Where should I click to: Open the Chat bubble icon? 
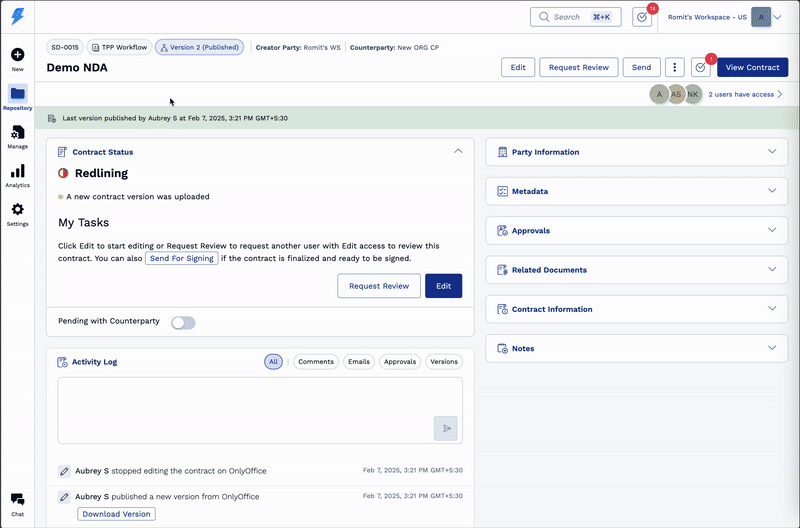(x=17, y=499)
